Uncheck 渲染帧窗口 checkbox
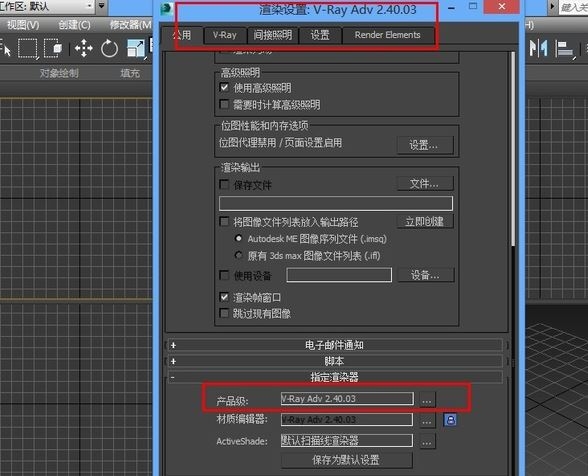This screenshot has width=588, height=476. point(224,297)
